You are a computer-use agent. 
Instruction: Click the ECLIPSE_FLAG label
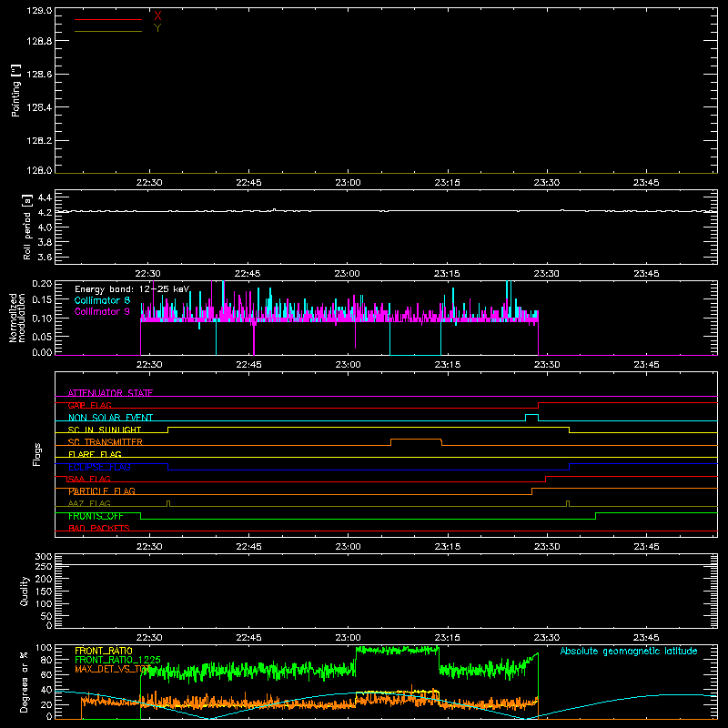pyautogui.click(x=99, y=467)
